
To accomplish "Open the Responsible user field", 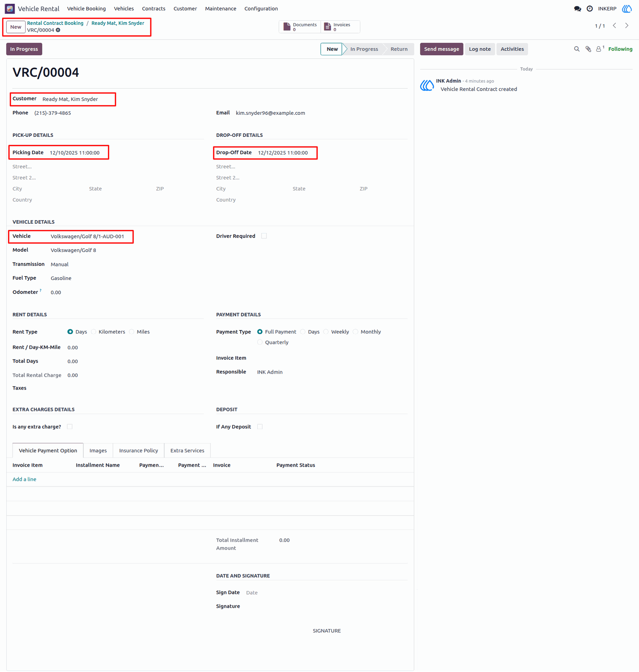I will pos(332,372).
